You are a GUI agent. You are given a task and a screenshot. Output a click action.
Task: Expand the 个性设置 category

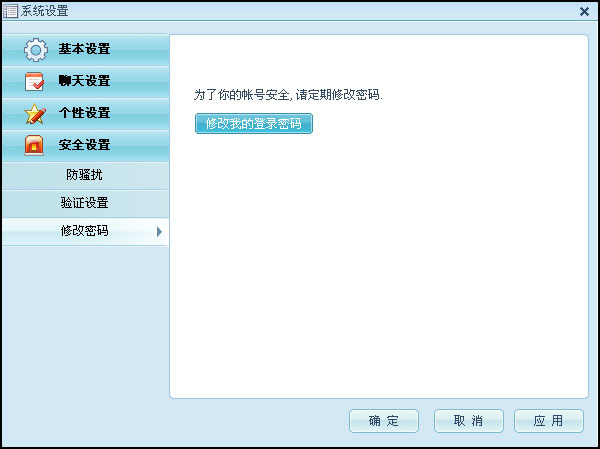[85, 113]
